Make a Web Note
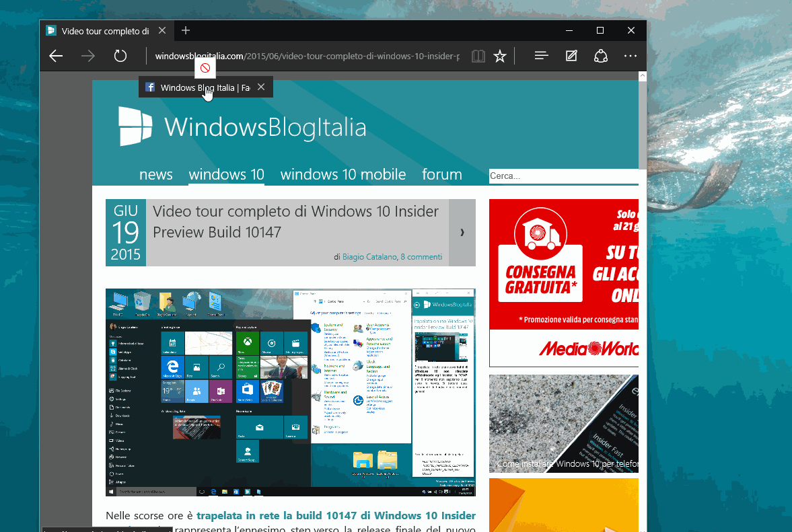This screenshot has width=792, height=532. [571, 56]
